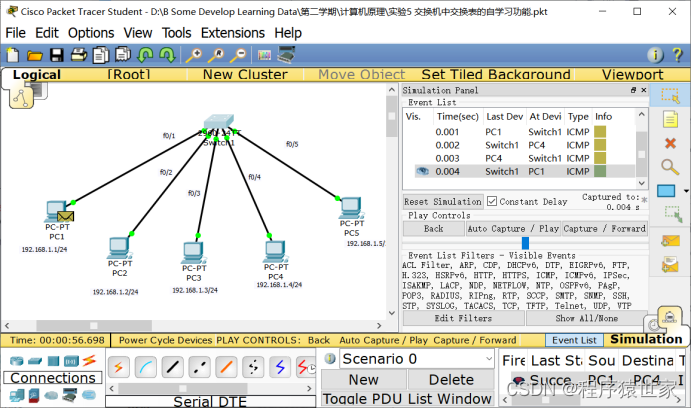Click the Event List button in status bar
Screen dimensions: 692x408
coord(574,340)
